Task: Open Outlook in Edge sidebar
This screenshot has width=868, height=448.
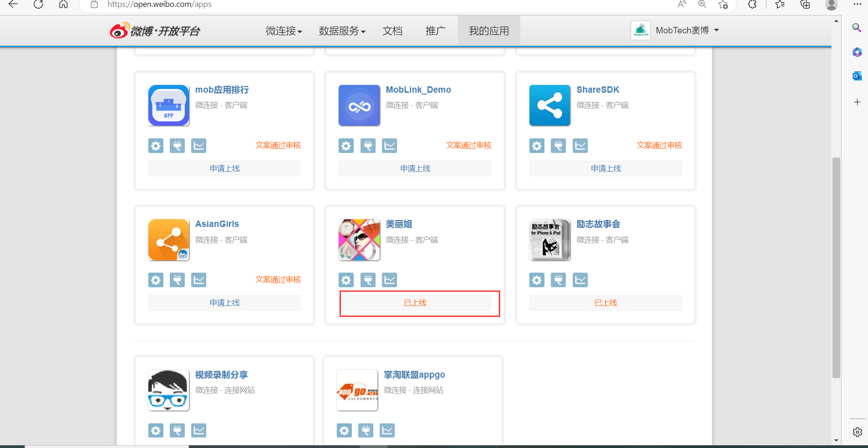Action: coord(857,76)
